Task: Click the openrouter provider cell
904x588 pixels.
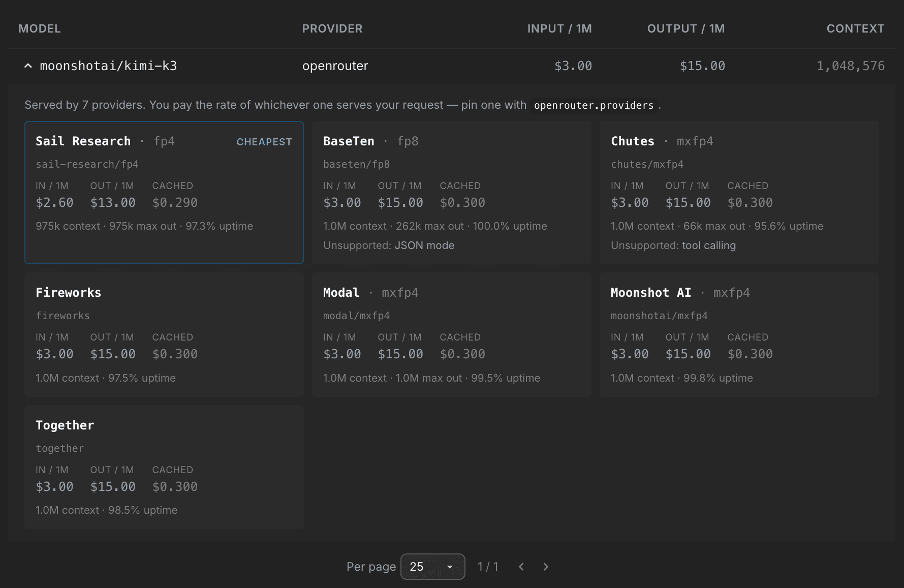Action: pos(335,66)
